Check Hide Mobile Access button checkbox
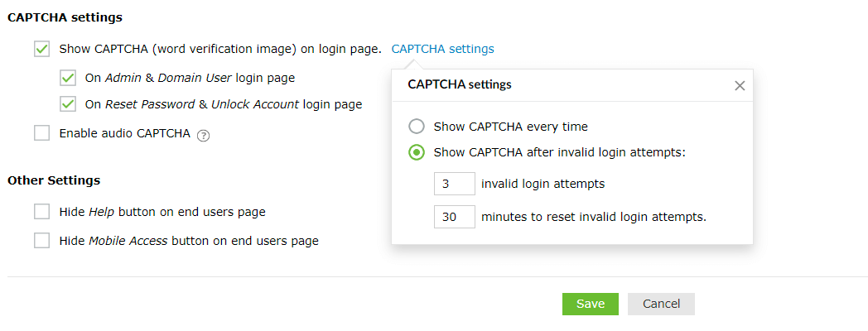This screenshot has height=331, width=868. [x=42, y=241]
